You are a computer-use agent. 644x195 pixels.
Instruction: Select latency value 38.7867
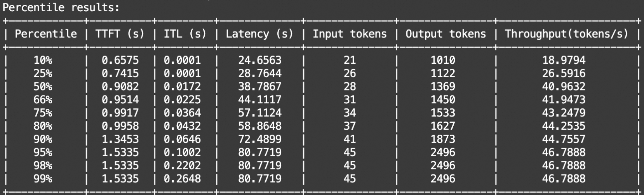coord(259,87)
